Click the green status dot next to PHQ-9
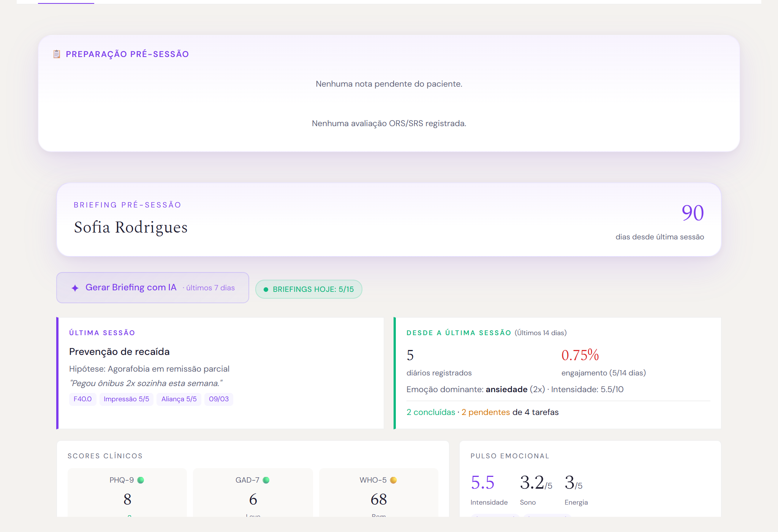 click(141, 480)
